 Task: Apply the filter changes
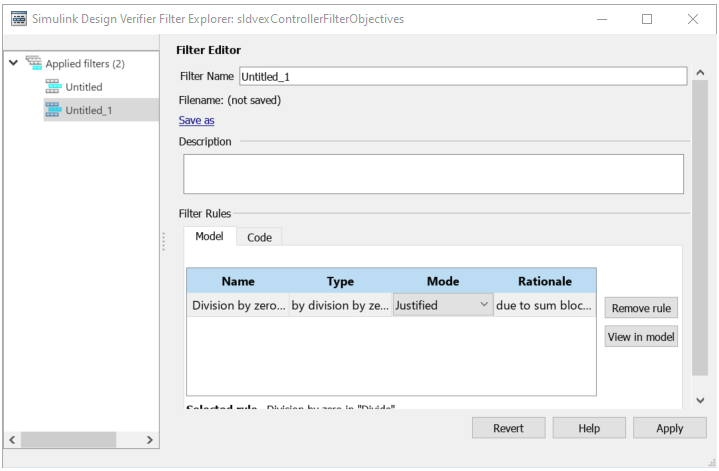tap(669, 428)
